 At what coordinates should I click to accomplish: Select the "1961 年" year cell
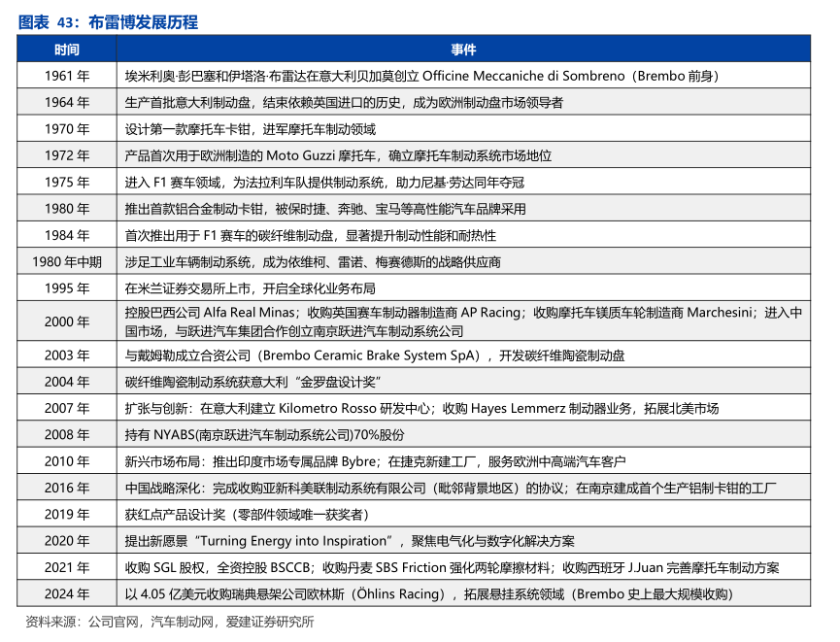pos(66,76)
